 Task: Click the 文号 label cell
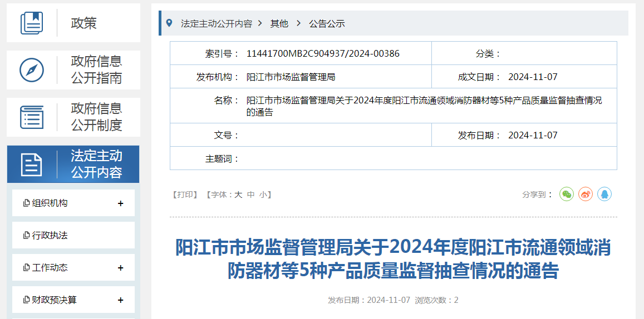click(227, 135)
